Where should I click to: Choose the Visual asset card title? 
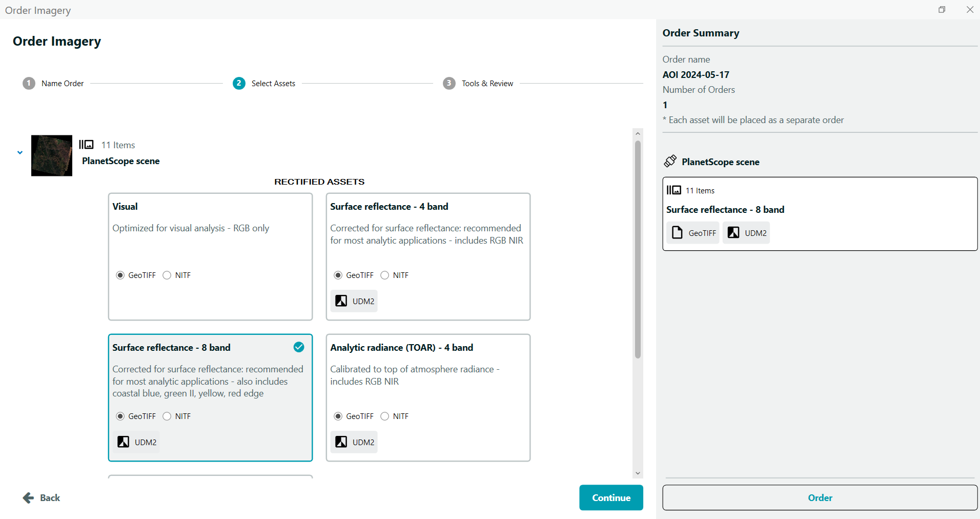tap(125, 207)
